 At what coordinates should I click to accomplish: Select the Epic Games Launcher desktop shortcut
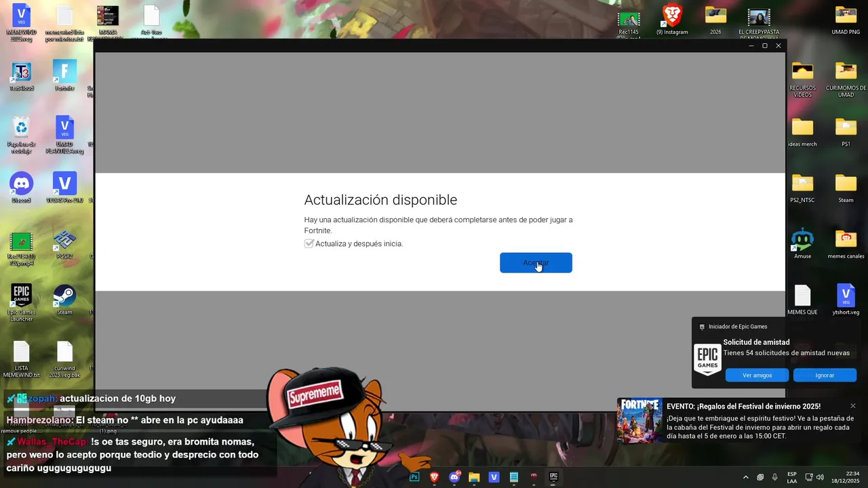(21, 302)
